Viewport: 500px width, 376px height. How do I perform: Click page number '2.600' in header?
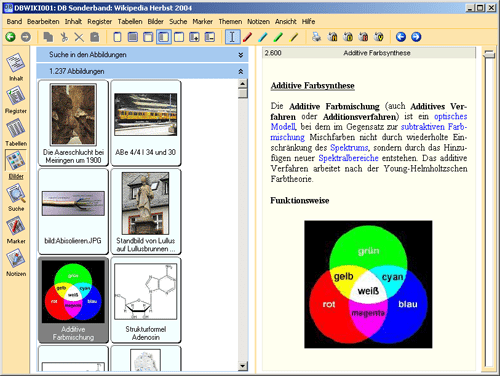coord(273,53)
